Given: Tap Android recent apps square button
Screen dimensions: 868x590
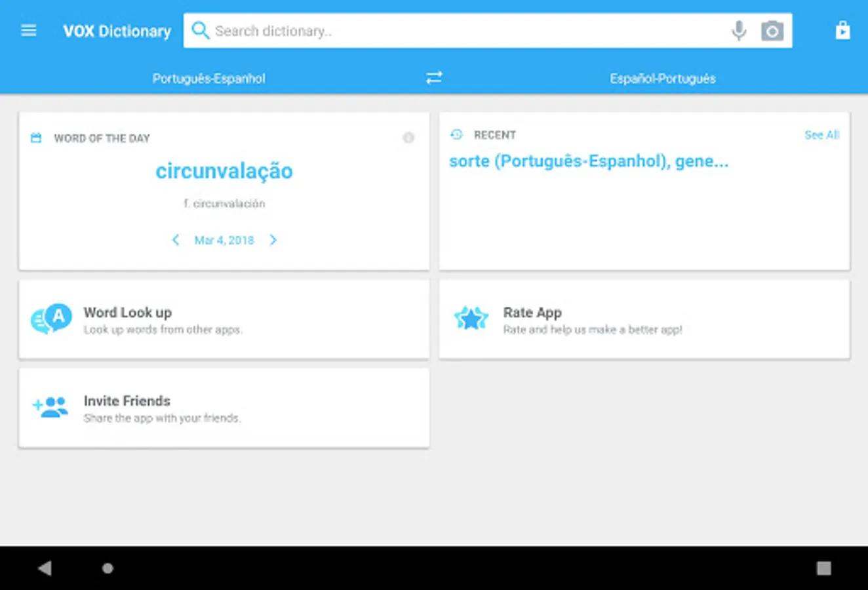Looking at the screenshot, I should tap(824, 568).
